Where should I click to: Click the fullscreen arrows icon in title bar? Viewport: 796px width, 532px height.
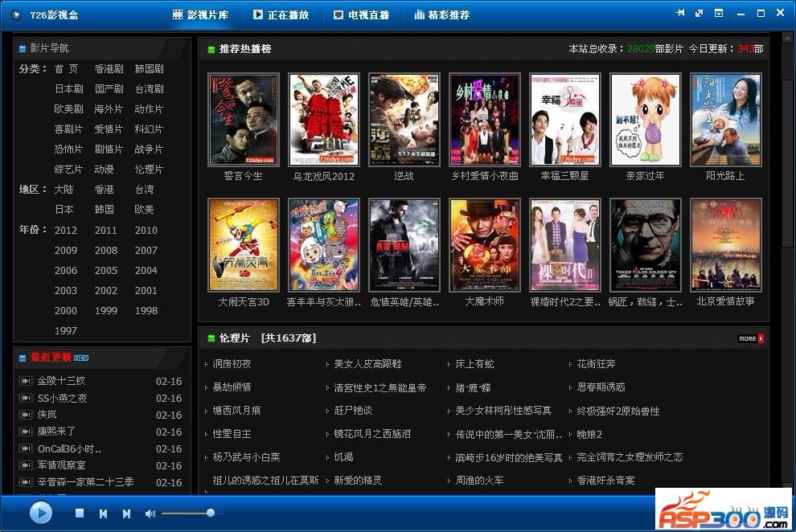[x=699, y=13]
